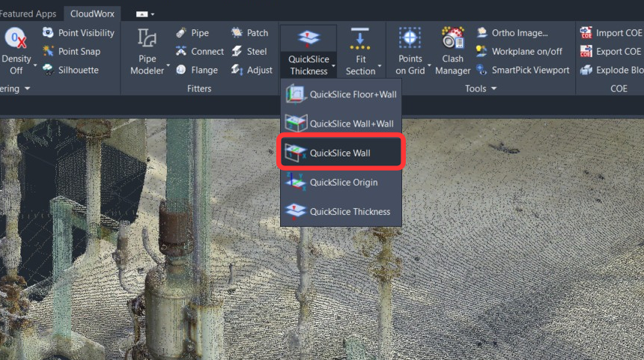Image resolution: width=644 pixels, height=360 pixels.
Task: Switch to the CloudWorx ribbon tab
Action: pos(92,13)
